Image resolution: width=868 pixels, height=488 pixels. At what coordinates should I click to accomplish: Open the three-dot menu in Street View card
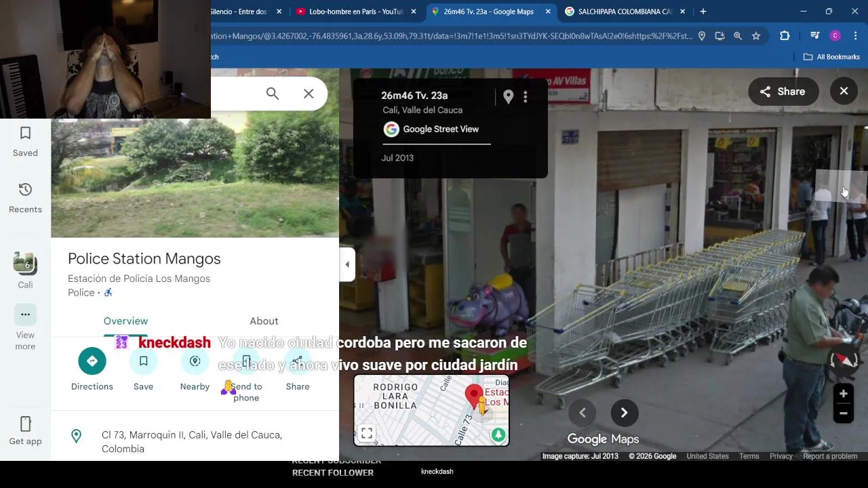tap(525, 97)
